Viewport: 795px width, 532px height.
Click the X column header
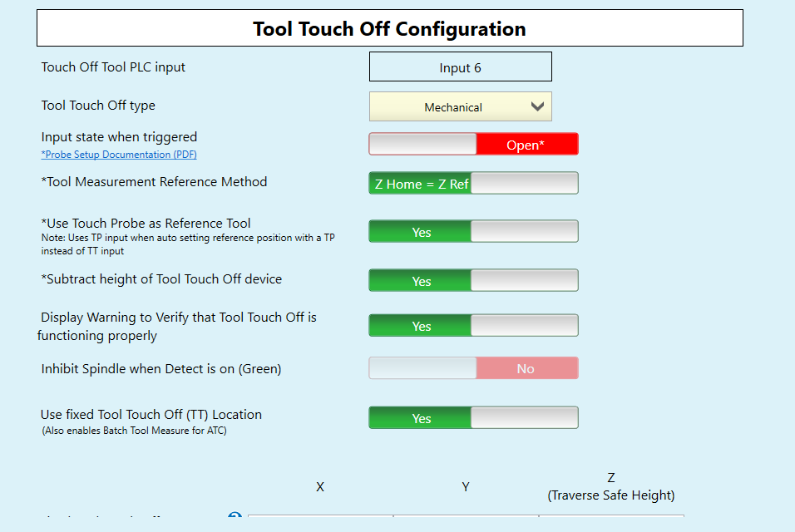(320, 487)
